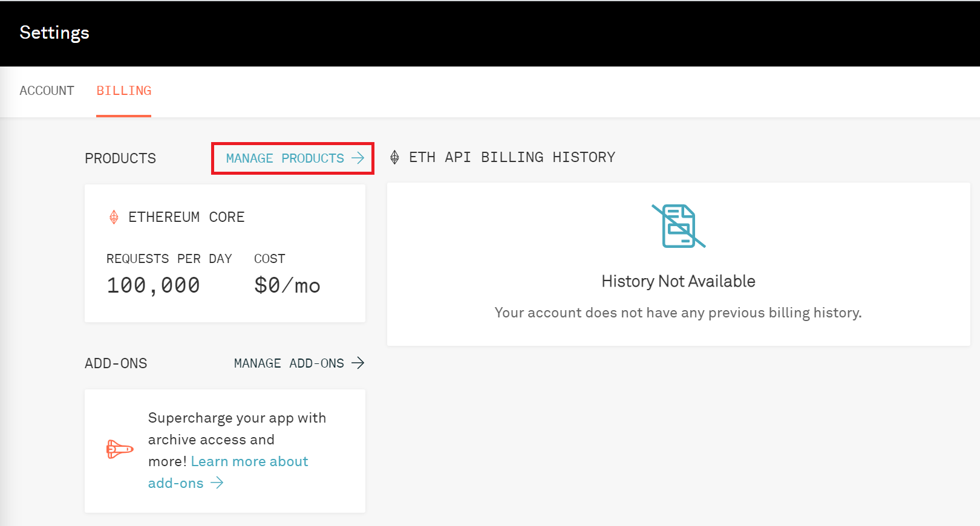Click the crossed-out invoice icon
The height and width of the screenshot is (526, 980).
[x=679, y=226]
